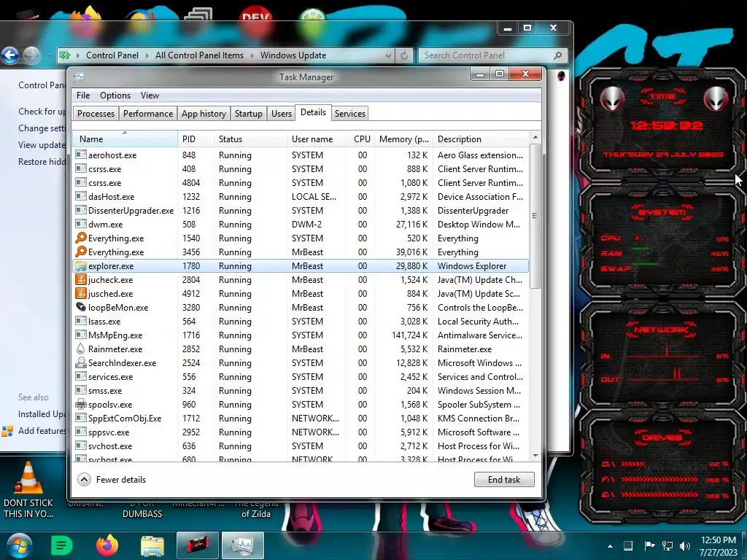747x560 pixels.
Task: Select the SppExtComObj.Exe row
Action: [x=301, y=418]
